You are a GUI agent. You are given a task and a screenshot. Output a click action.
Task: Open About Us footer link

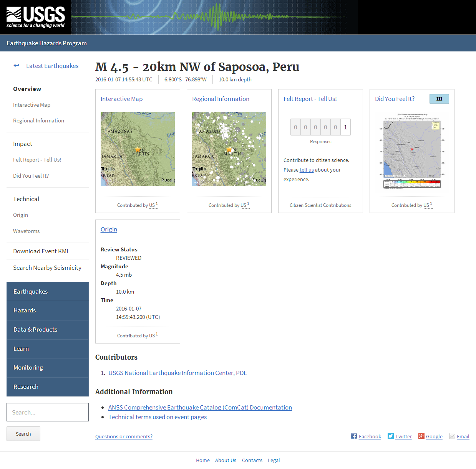coord(226,460)
